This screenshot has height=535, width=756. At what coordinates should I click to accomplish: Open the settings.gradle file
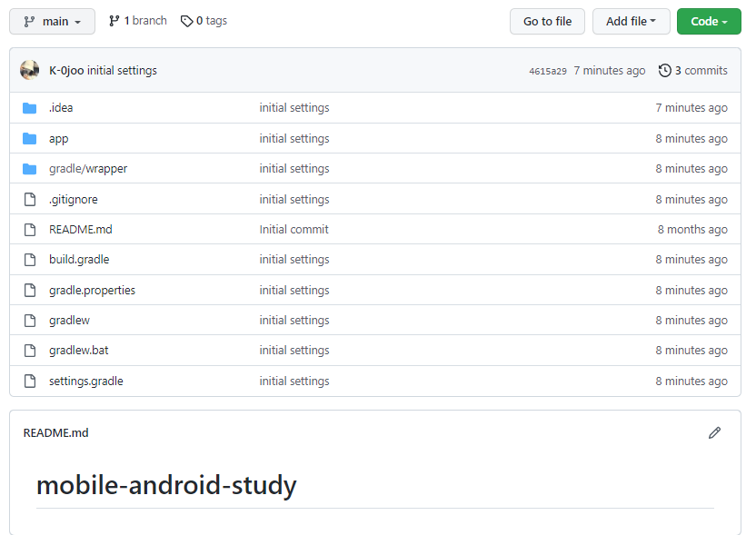coord(86,381)
